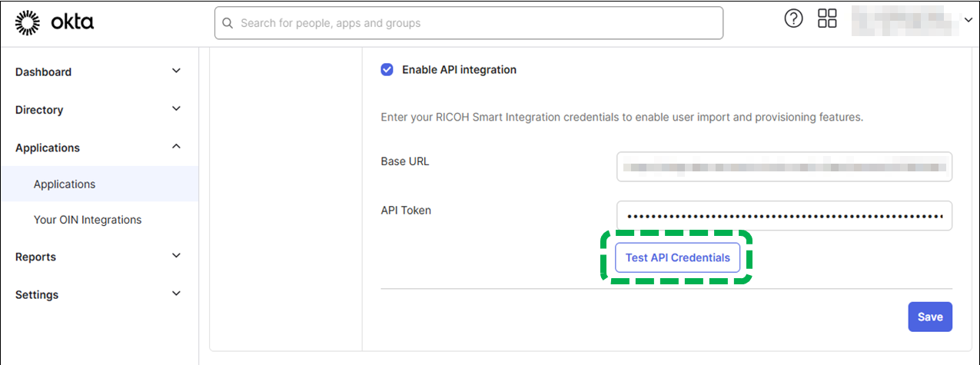This screenshot has height=365, width=980.
Task: Click the Directory label in sidebar
Action: point(39,110)
